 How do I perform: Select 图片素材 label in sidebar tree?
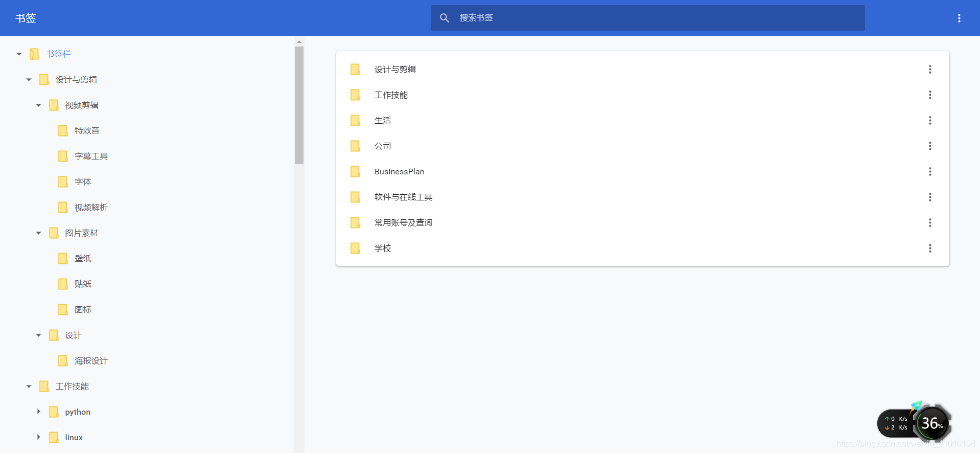point(81,233)
